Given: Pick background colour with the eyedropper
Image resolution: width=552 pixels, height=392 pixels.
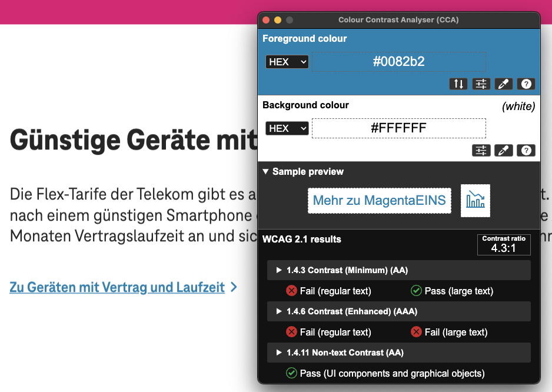Looking at the screenshot, I should (503, 150).
